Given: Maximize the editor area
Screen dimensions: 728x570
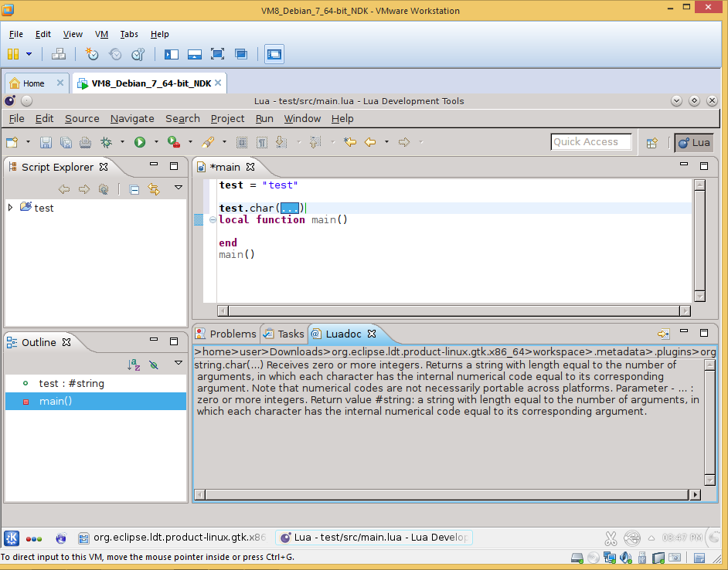Looking at the screenshot, I should [704, 166].
